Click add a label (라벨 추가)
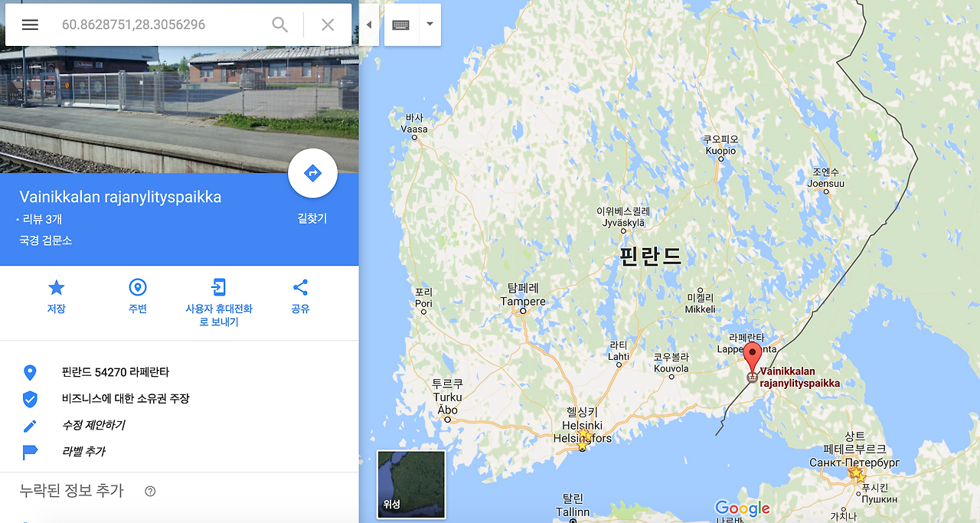The width and height of the screenshot is (980, 523). [x=83, y=452]
